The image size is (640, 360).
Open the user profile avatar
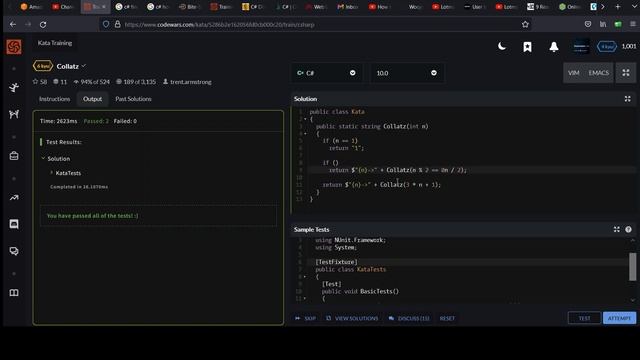click(x=581, y=47)
